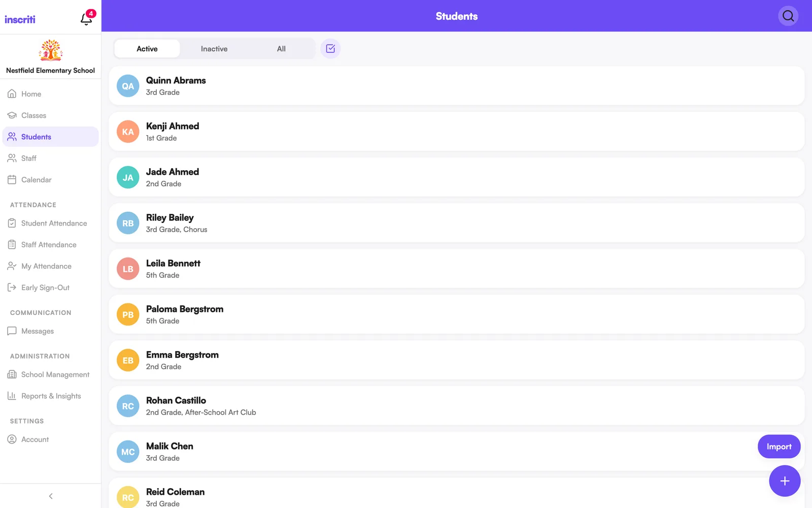Open Riley Bailey student row
The height and width of the screenshot is (508, 812).
[x=457, y=223]
